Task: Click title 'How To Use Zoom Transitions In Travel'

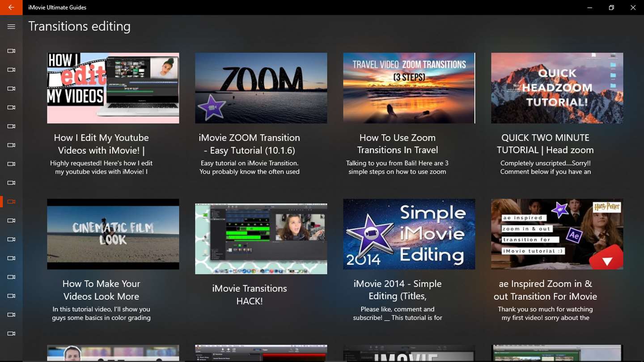Action: [398, 144]
